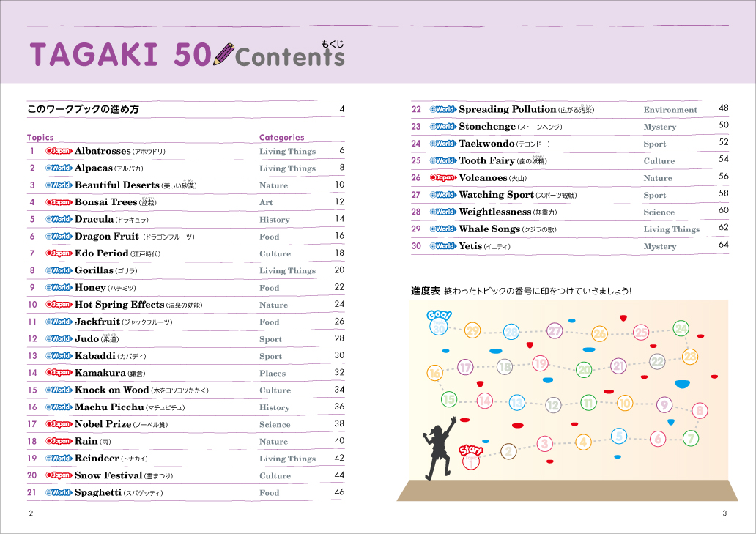Viewport: 756px width, 534px height.
Task: Click the Japan badge next to Volcanoes
Action: 443,178
